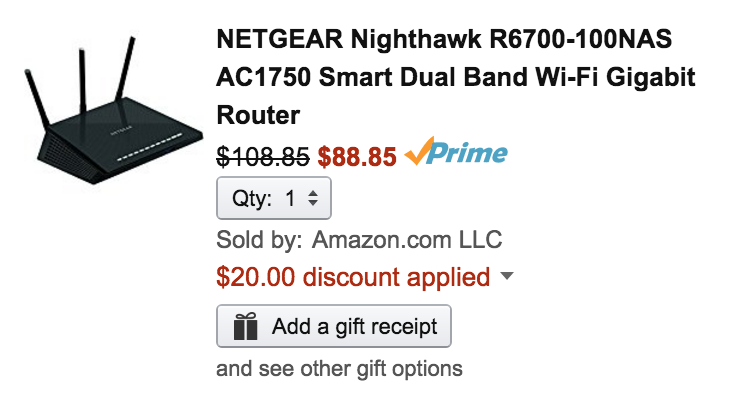Click the quantity value 1
The width and height of the screenshot is (734, 406).
tap(290, 199)
